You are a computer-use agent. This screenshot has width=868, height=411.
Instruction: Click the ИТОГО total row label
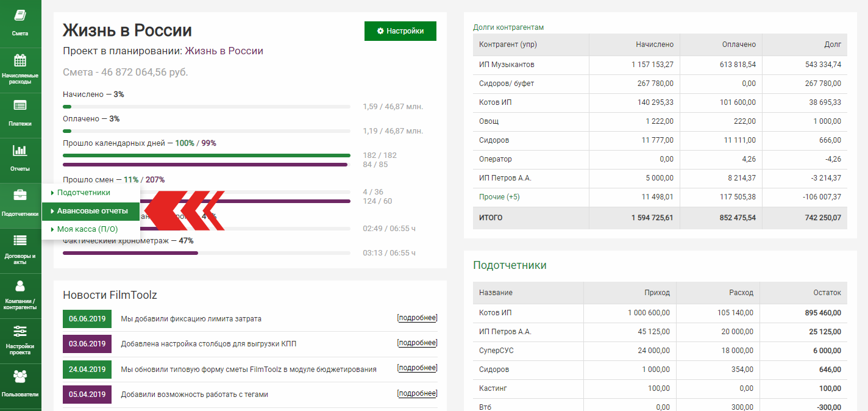tap(491, 218)
